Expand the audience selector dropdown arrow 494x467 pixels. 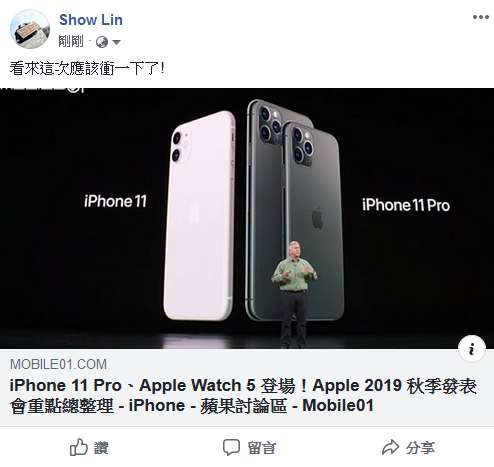pyautogui.click(x=116, y=42)
